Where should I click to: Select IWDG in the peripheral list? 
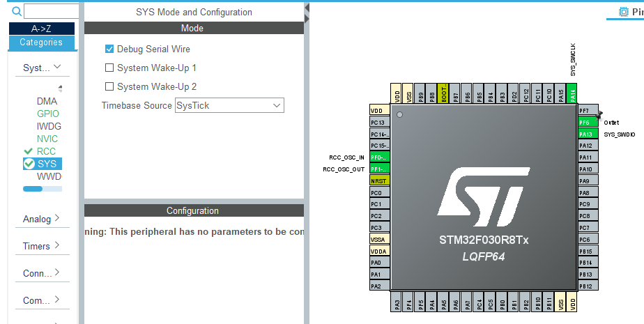[49, 127]
